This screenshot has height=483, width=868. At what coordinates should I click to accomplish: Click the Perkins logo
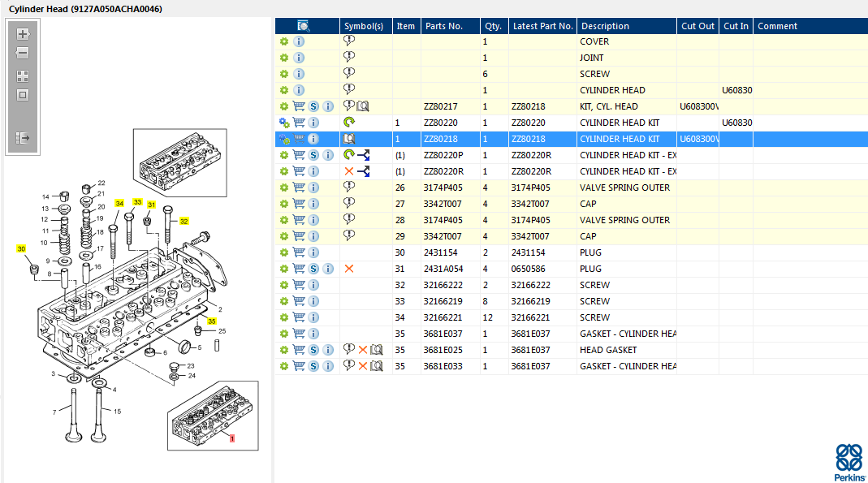[x=850, y=463]
